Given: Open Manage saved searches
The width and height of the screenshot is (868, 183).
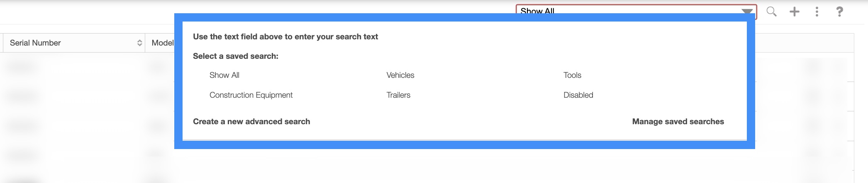Looking at the screenshot, I should (678, 122).
